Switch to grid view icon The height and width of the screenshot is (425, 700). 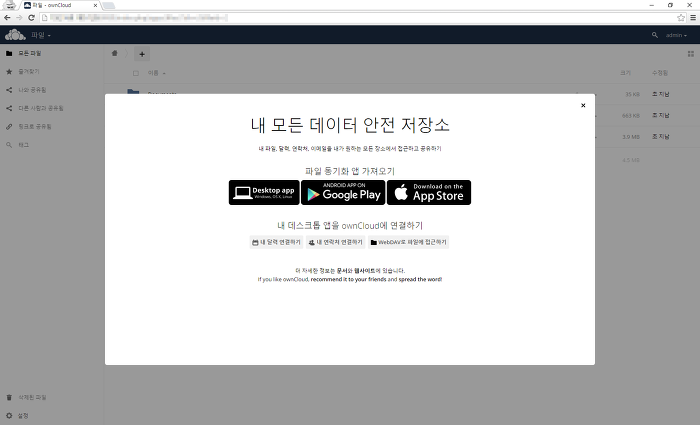pyautogui.click(x=691, y=54)
